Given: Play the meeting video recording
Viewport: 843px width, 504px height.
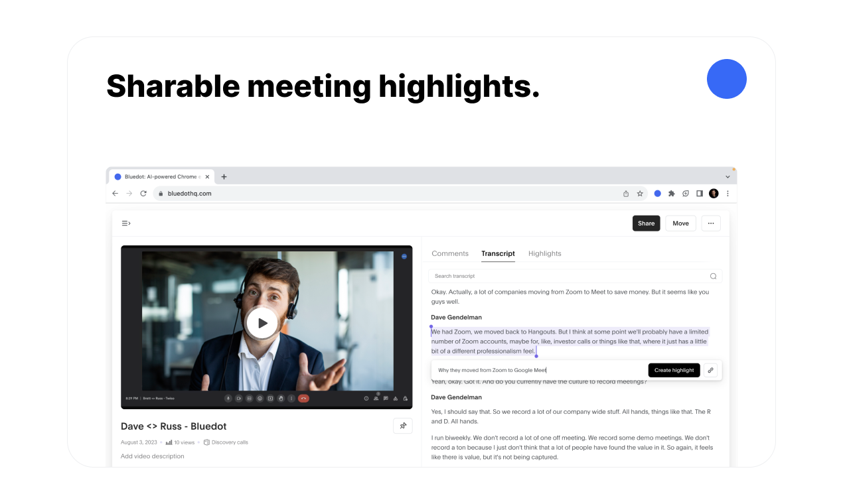Looking at the screenshot, I should pos(262,323).
